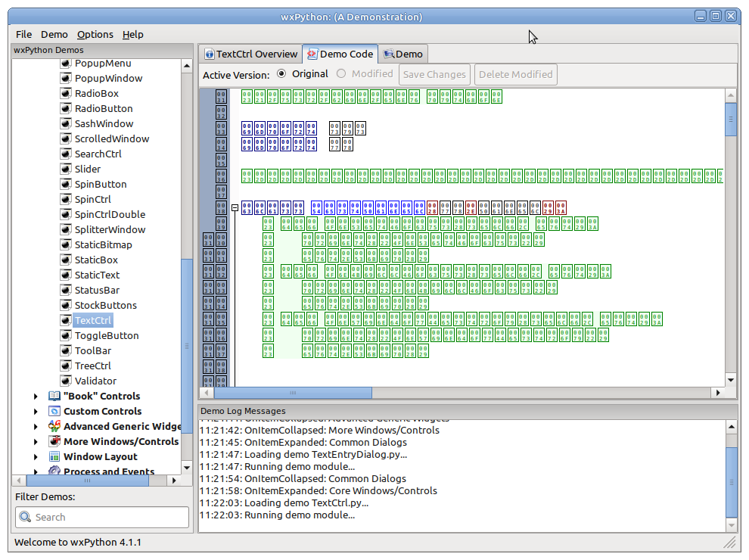
Task: Select the Original active version radio button
Action: 282,73
